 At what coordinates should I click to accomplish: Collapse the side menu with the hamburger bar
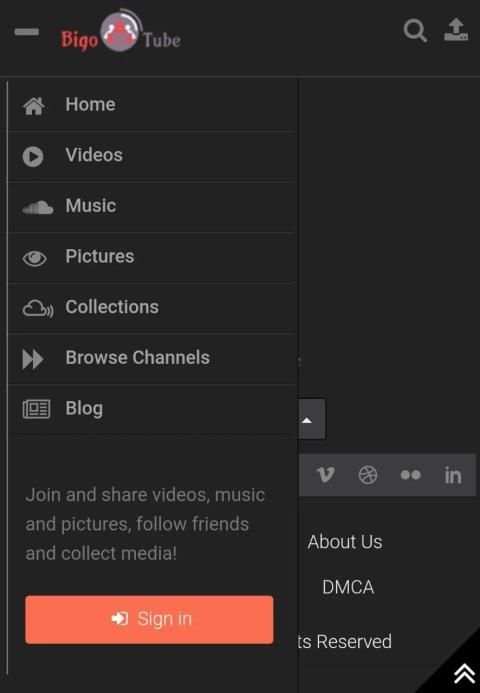(27, 32)
